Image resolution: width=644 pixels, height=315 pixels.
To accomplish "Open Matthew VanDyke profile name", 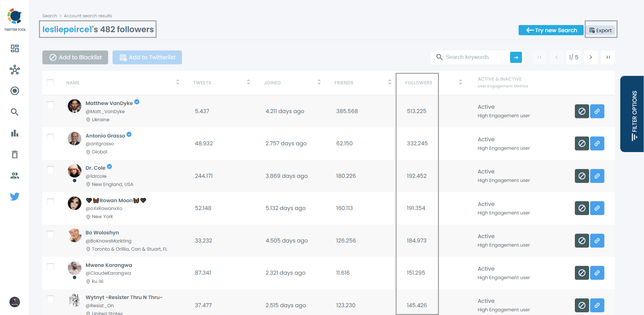I will [109, 103].
